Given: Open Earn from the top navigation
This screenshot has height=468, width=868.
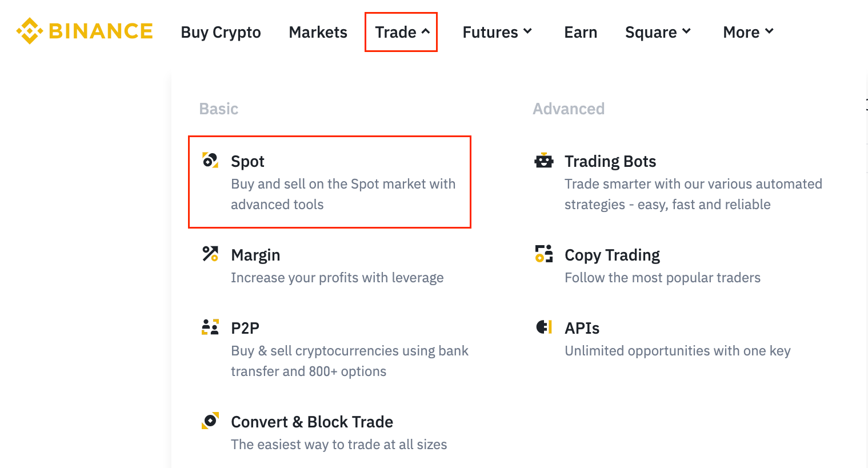Looking at the screenshot, I should pyautogui.click(x=581, y=32).
